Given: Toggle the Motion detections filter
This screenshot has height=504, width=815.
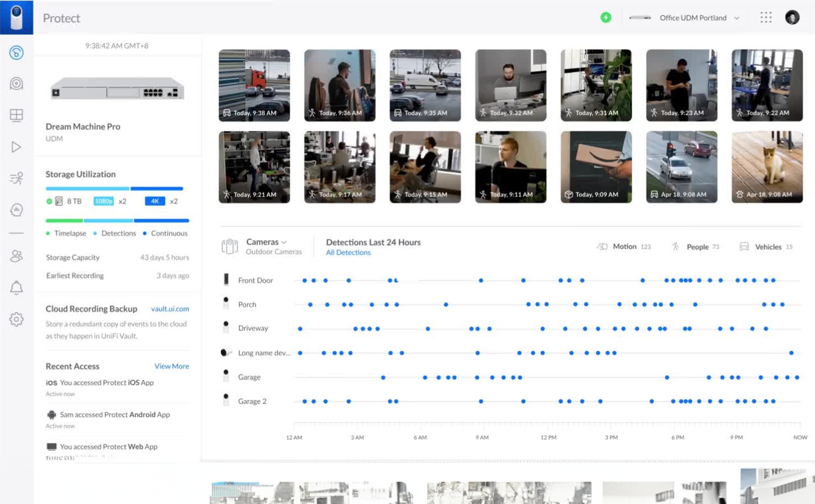Looking at the screenshot, I should tap(623, 246).
